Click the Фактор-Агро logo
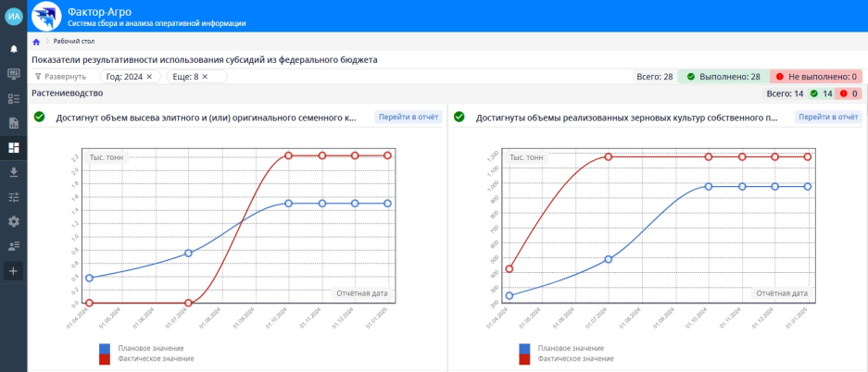Image resolution: width=868 pixels, height=372 pixels. coord(46,16)
